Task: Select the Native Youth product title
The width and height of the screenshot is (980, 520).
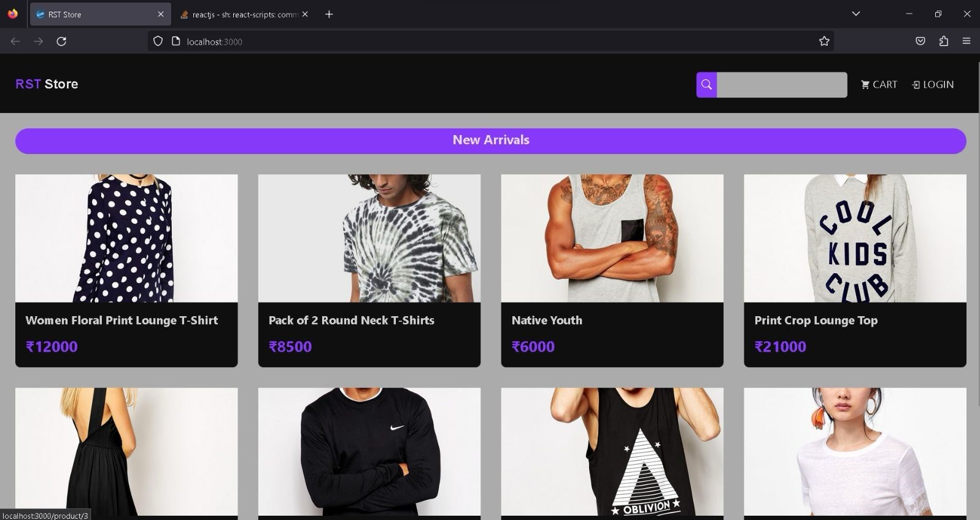Action: [547, 320]
